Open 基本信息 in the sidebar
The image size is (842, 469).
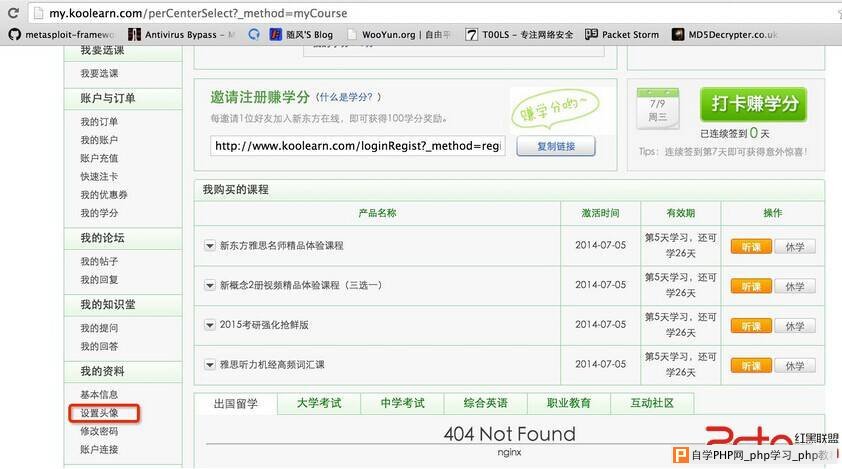coord(99,395)
